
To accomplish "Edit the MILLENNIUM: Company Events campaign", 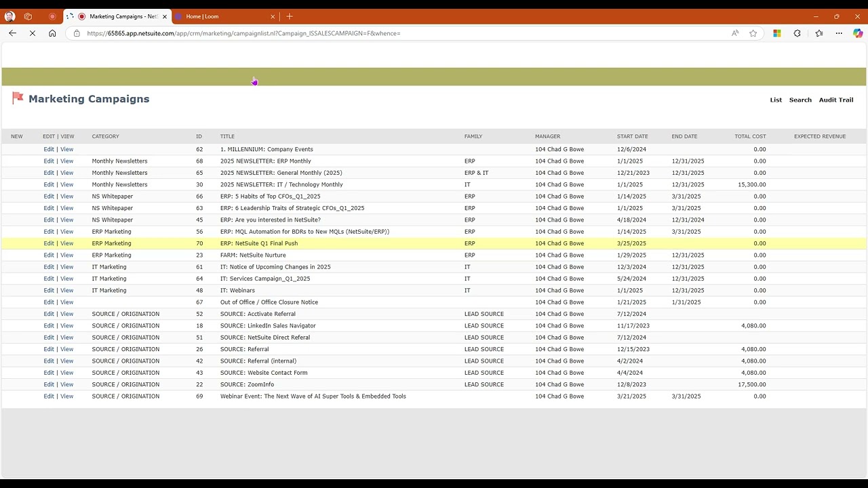I will pos(49,149).
